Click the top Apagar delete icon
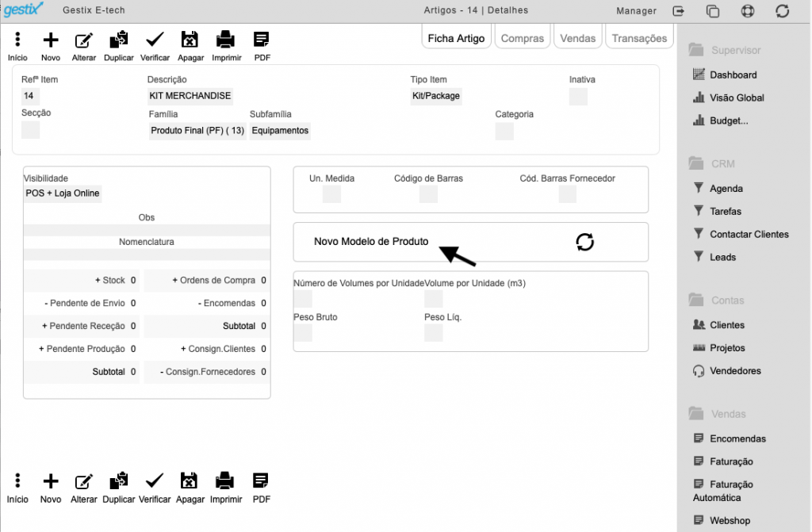The width and height of the screenshot is (812, 532). pyautogui.click(x=190, y=40)
